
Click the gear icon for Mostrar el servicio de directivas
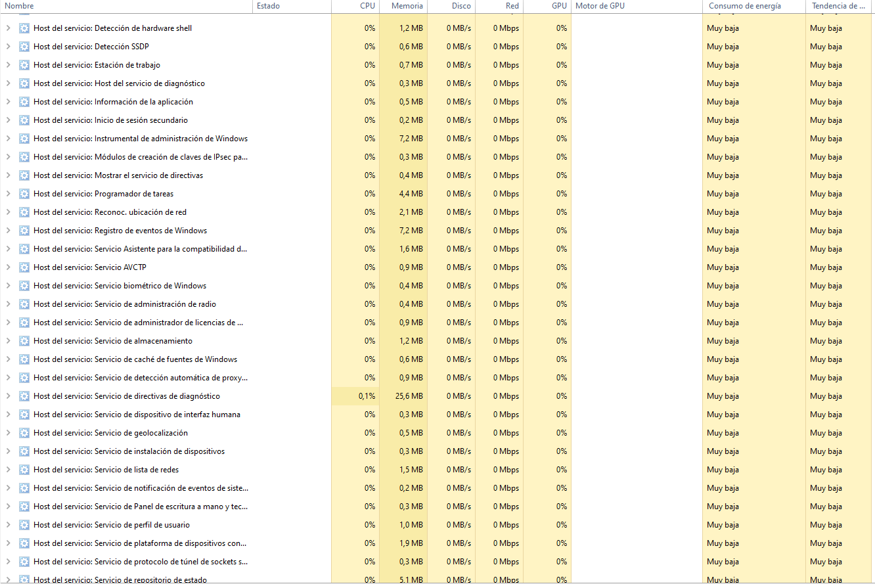click(x=24, y=175)
